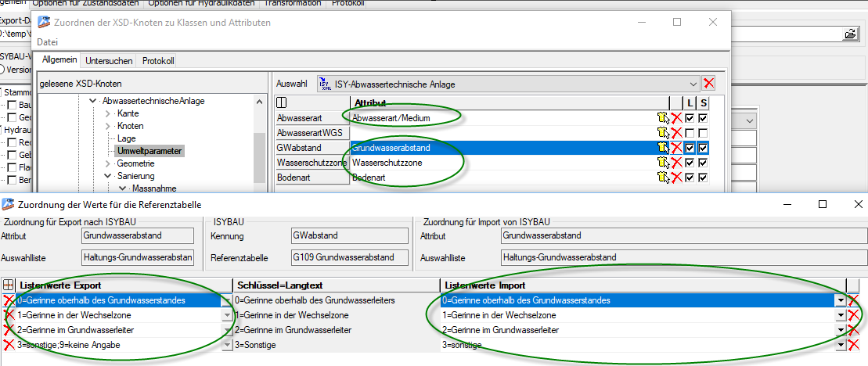This screenshot has width=868, height=366.
Task: Click the assign icon in the Wasserschutzzone row
Action: click(663, 163)
